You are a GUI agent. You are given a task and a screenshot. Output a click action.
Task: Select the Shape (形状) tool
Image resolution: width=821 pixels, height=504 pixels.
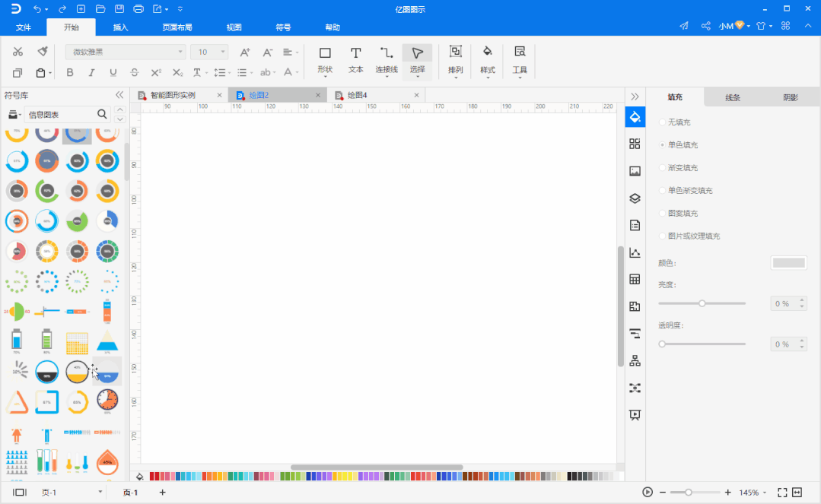point(325,60)
